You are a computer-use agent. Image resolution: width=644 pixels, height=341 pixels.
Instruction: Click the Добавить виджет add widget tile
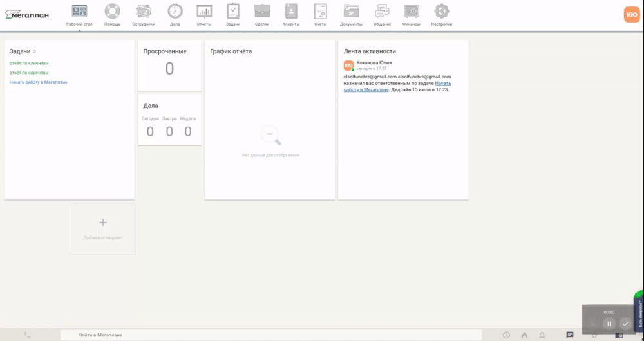tap(103, 228)
